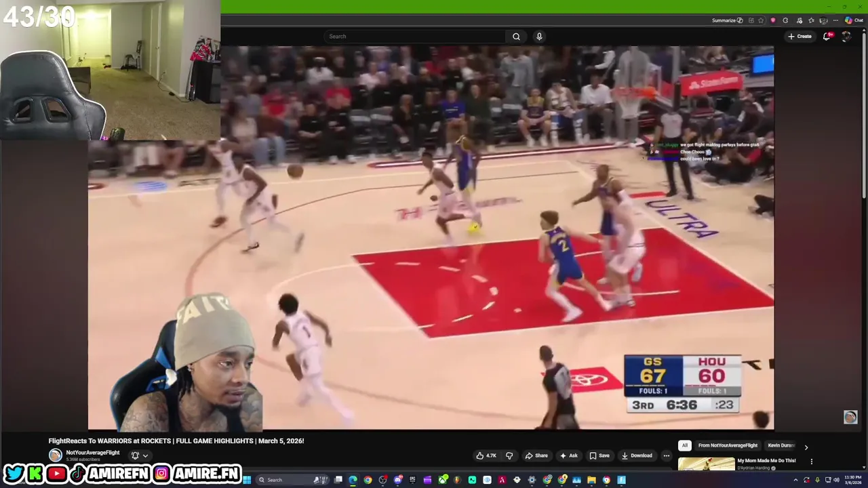Share the video
The image size is (868, 488).
[536, 455]
